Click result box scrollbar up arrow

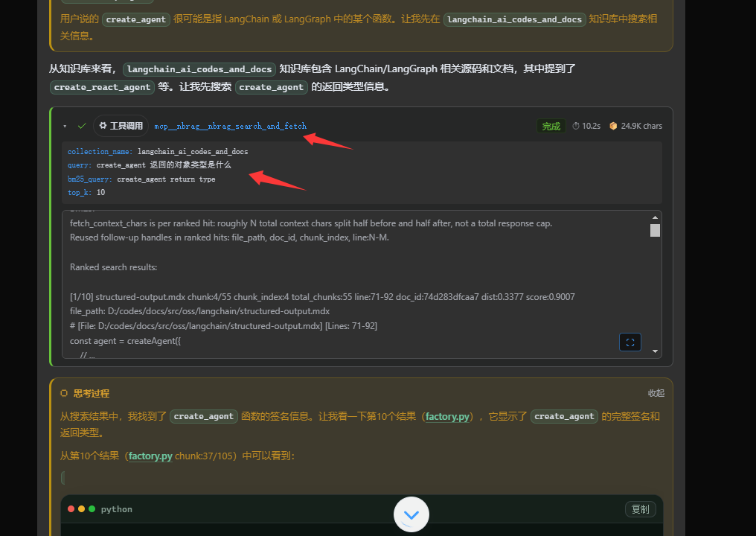(x=655, y=217)
